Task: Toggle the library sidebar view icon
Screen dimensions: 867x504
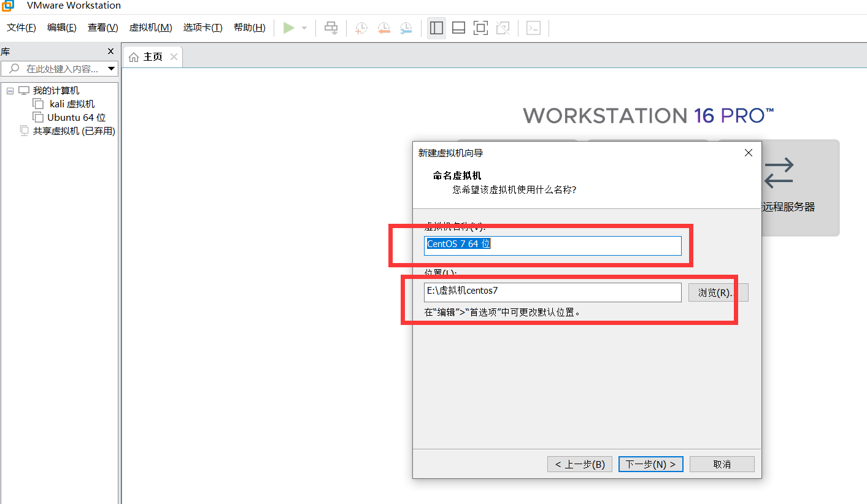Action: pyautogui.click(x=436, y=28)
